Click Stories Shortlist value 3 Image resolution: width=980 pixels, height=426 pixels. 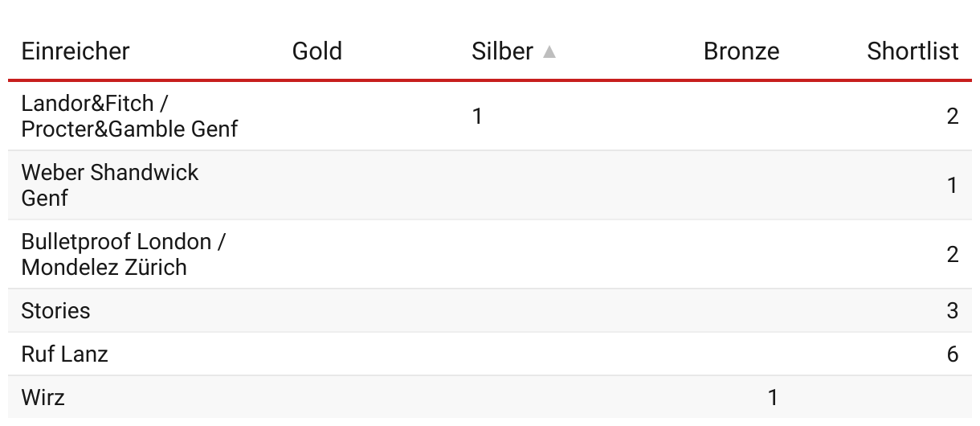click(x=952, y=310)
